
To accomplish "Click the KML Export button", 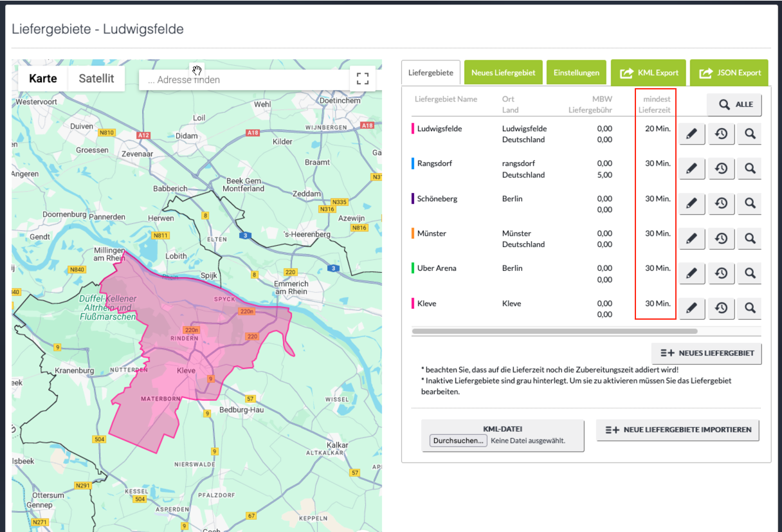I will [x=648, y=73].
